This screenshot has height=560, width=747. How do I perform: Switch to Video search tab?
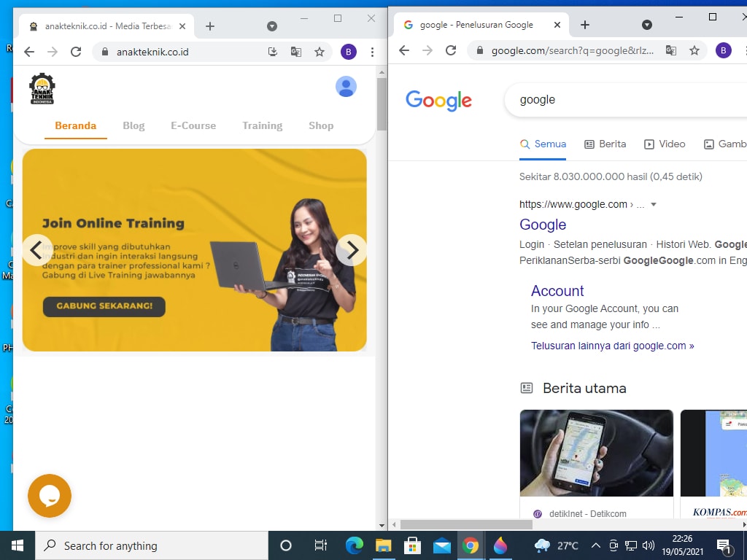pos(665,144)
